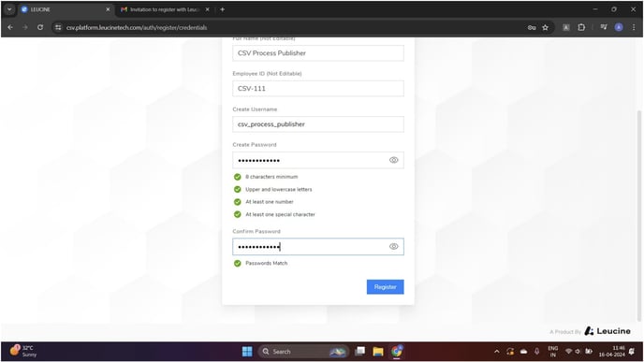Image resolution: width=644 pixels, height=362 pixels.
Task: Select the Employee ID field CSV-111
Action: (318, 88)
